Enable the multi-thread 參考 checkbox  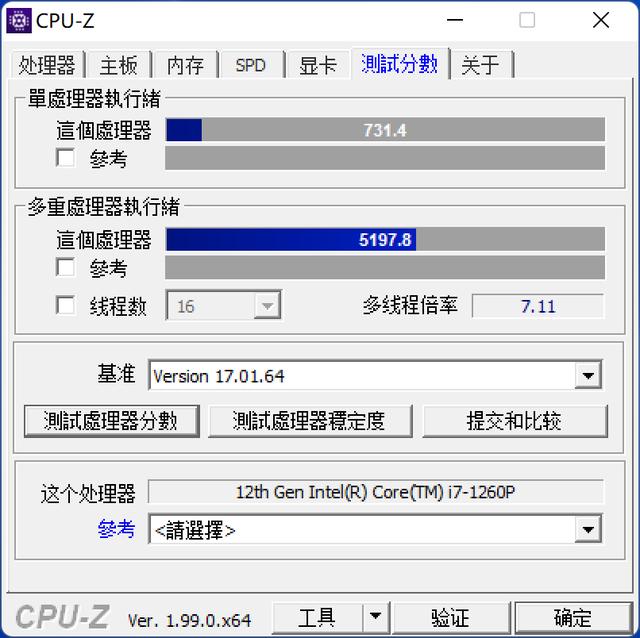pos(65,268)
